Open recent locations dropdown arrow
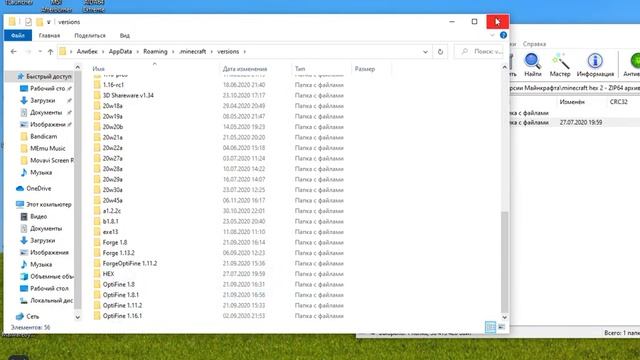 pyautogui.click(x=40, y=51)
